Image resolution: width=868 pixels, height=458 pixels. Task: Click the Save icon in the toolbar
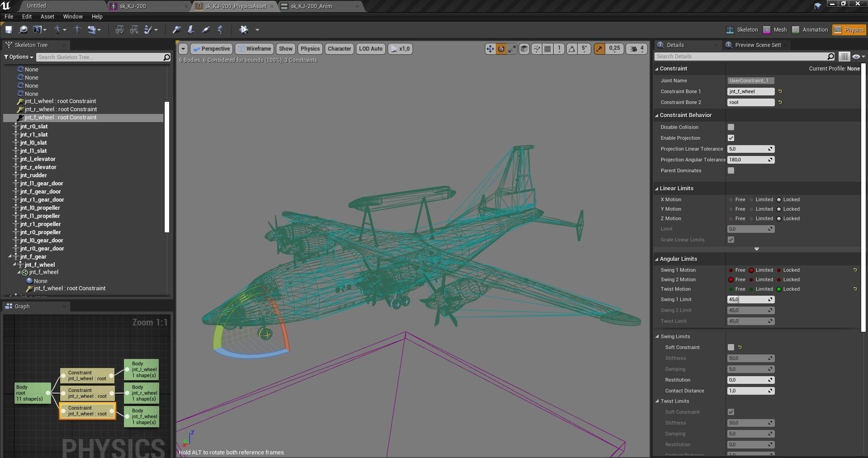(x=9, y=30)
